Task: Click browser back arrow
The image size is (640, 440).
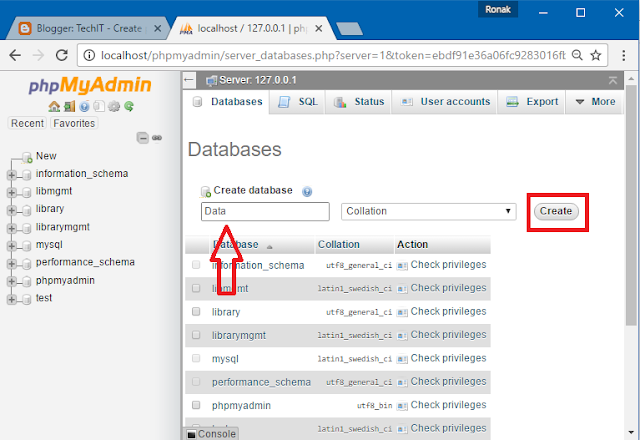Action: tap(15, 55)
